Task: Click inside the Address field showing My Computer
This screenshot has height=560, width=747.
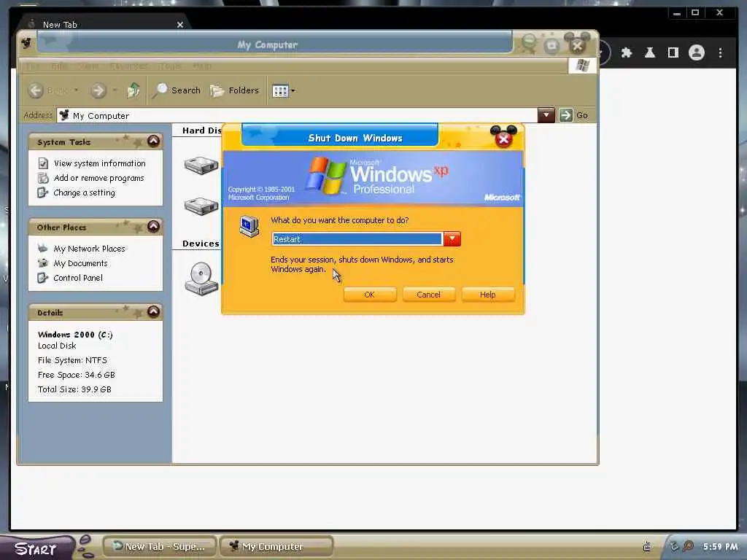Action: (x=298, y=115)
